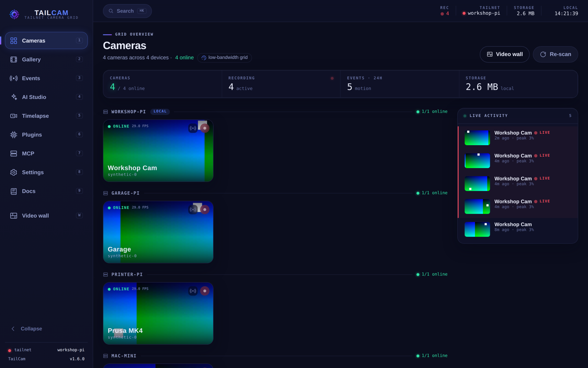Click the LOCAL badge beside WORKSHOP-PI
This screenshot has height=368, width=588.
tap(160, 111)
